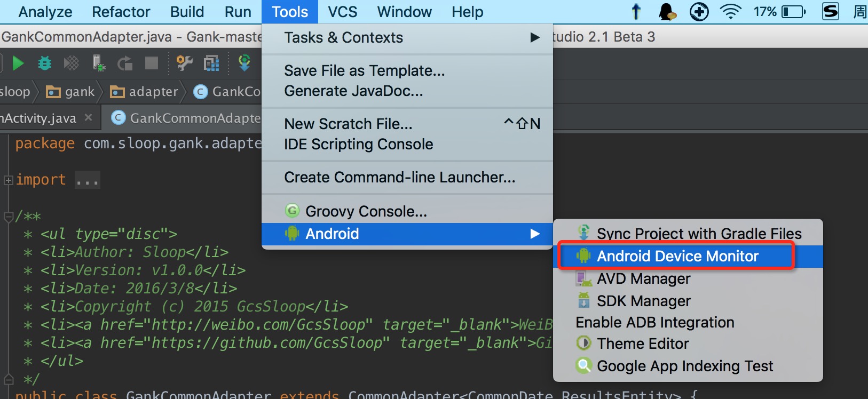Click the Sogou S input method icon
868x399 pixels.
(x=831, y=11)
